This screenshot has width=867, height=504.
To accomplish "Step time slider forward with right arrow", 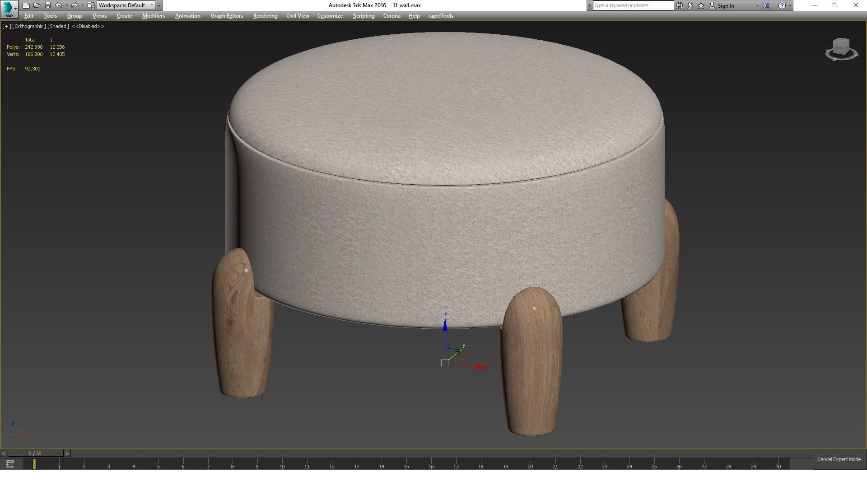I will (x=67, y=453).
